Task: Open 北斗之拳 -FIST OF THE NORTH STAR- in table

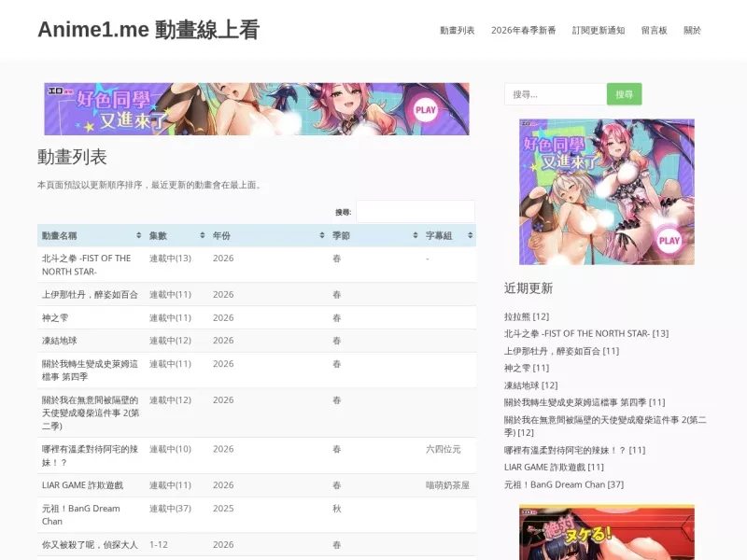Action: [x=86, y=265]
